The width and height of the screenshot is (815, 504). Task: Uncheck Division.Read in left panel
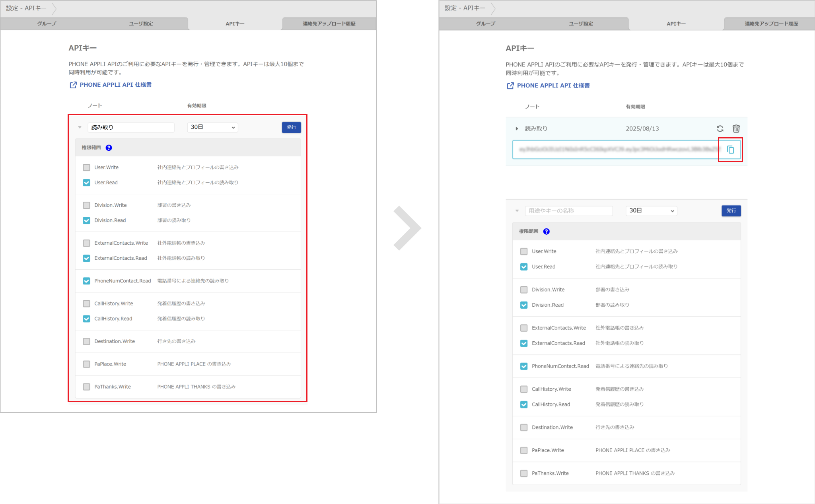86,220
